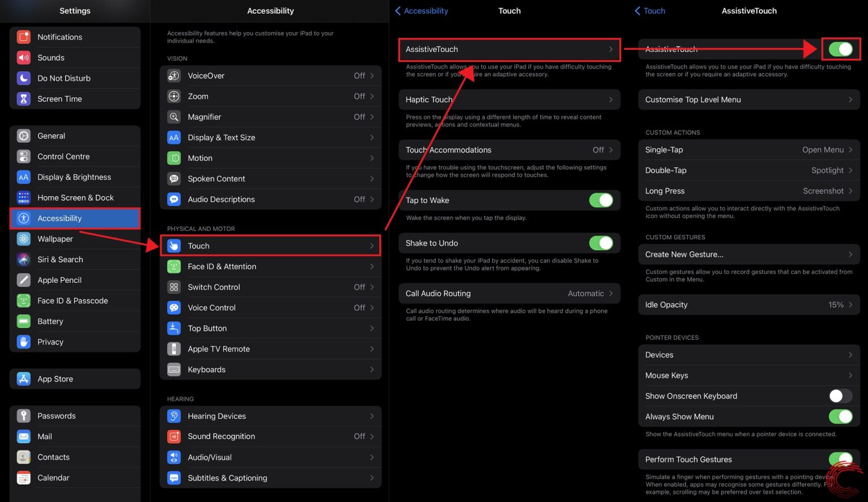
Task: Enable Show Onscreen Keyboard
Action: point(840,396)
